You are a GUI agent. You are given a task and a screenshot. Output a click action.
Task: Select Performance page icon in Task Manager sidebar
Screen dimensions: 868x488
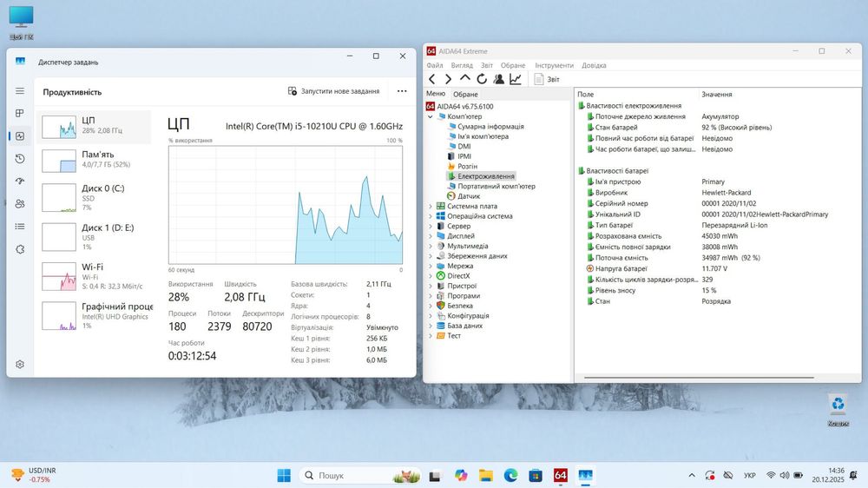20,136
